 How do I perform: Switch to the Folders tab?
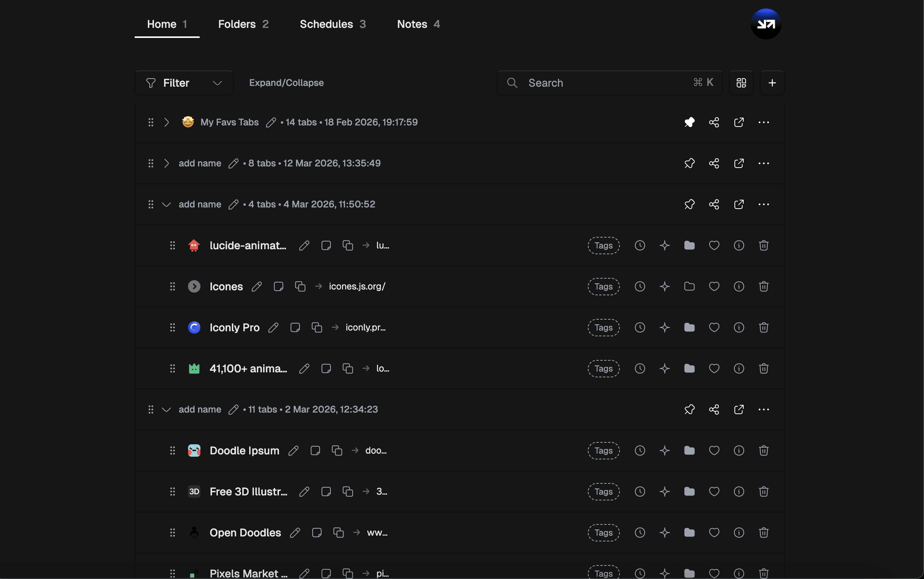point(243,24)
